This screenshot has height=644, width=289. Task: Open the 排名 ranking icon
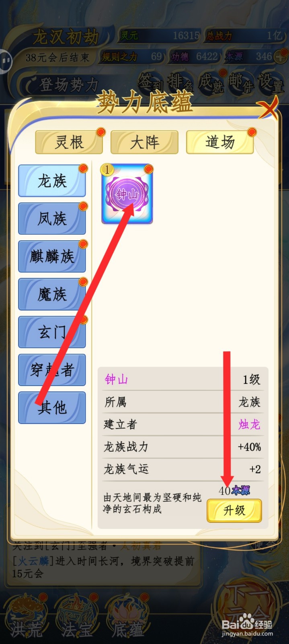[x=180, y=82]
